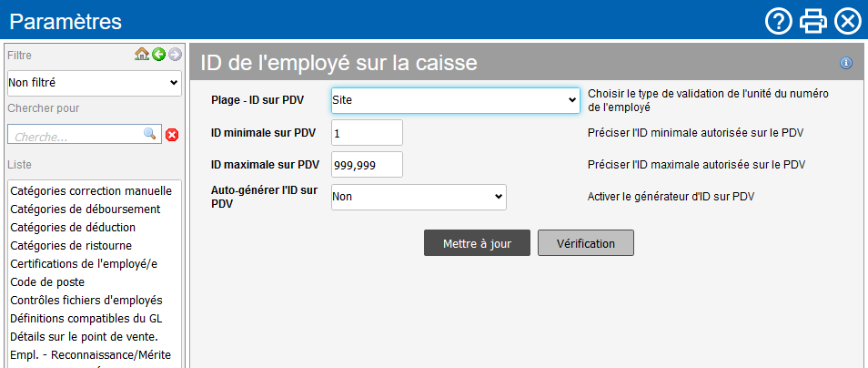Image resolution: width=868 pixels, height=368 pixels.
Task: Click the printer icon in the header
Action: coord(812,21)
